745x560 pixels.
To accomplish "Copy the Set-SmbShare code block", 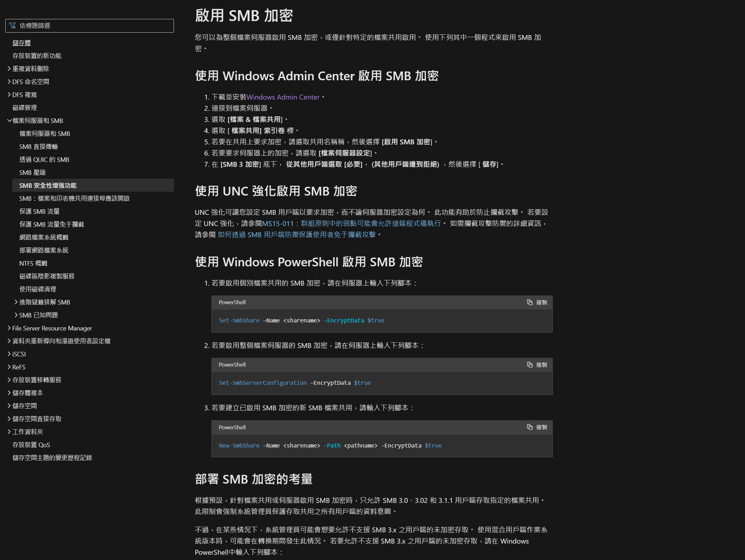I will pos(537,302).
